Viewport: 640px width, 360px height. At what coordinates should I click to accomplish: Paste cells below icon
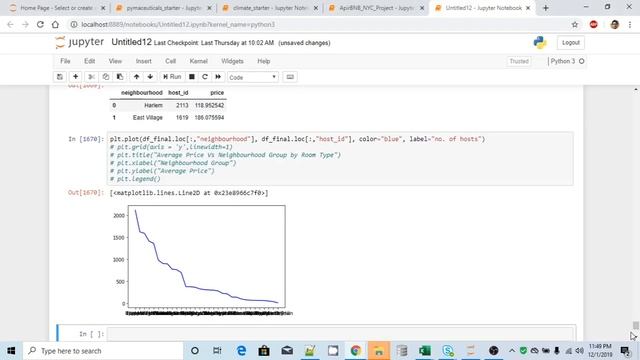[120, 77]
